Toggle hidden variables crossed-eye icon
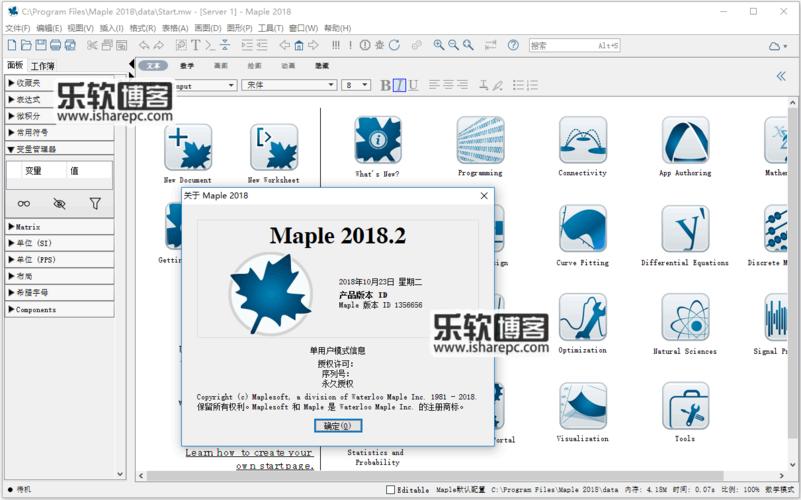The width and height of the screenshot is (801, 500). (59, 204)
